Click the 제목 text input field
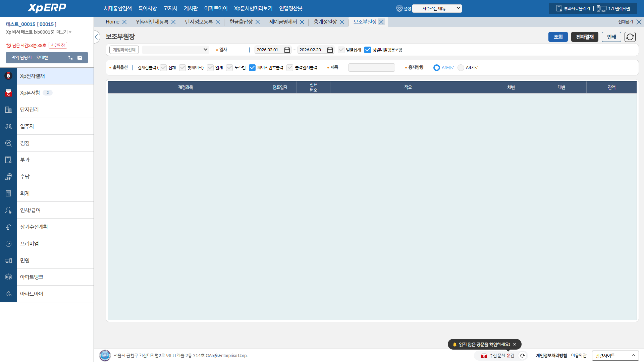Screen dimensions: 644x362 (371, 68)
